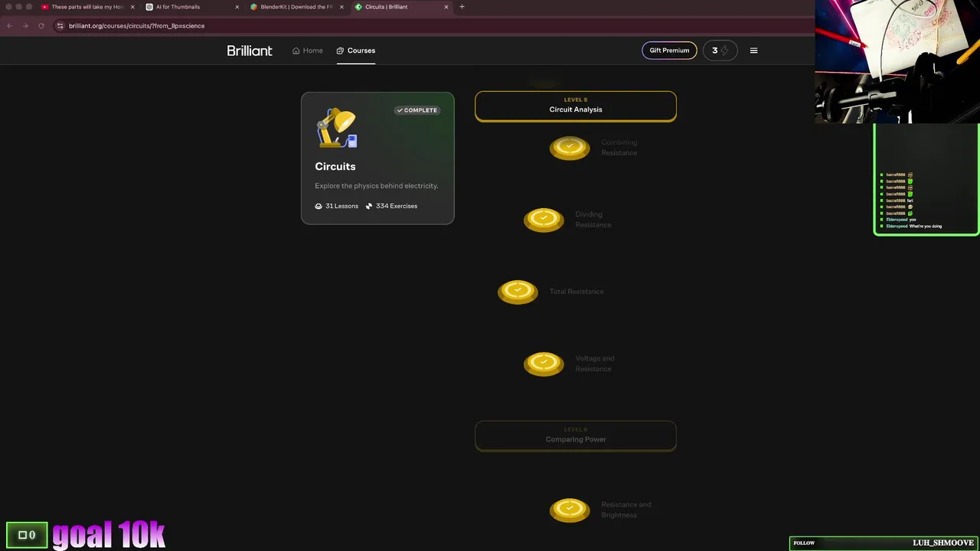
Task: Open the Resistance and Brightness lesson coin
Action: (x=570, y=510)
